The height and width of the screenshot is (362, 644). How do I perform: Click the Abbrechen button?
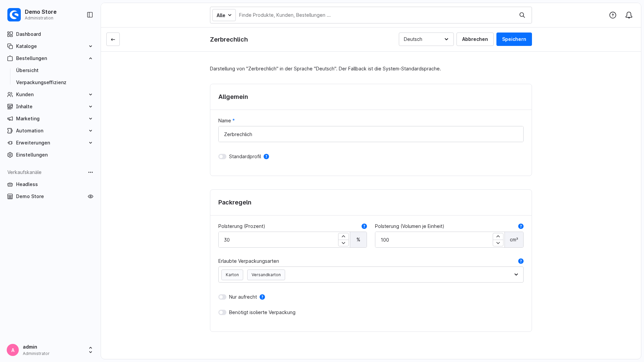point(475,39)
